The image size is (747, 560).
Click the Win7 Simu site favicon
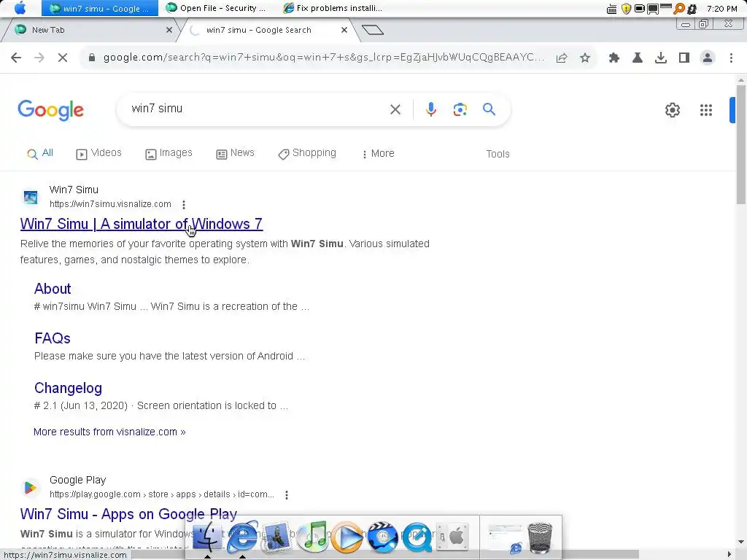pos(31,197)
